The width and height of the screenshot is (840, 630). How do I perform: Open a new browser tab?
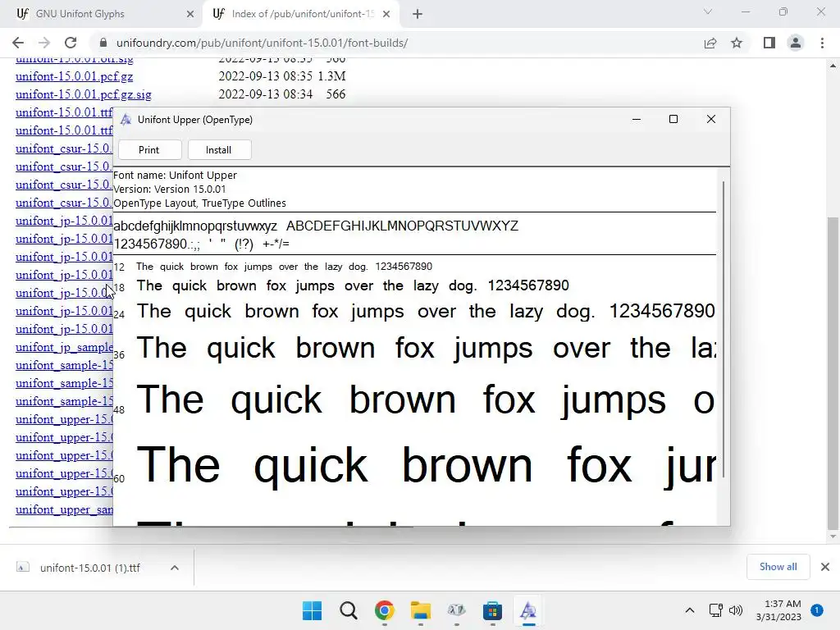(x=418, y=15)
